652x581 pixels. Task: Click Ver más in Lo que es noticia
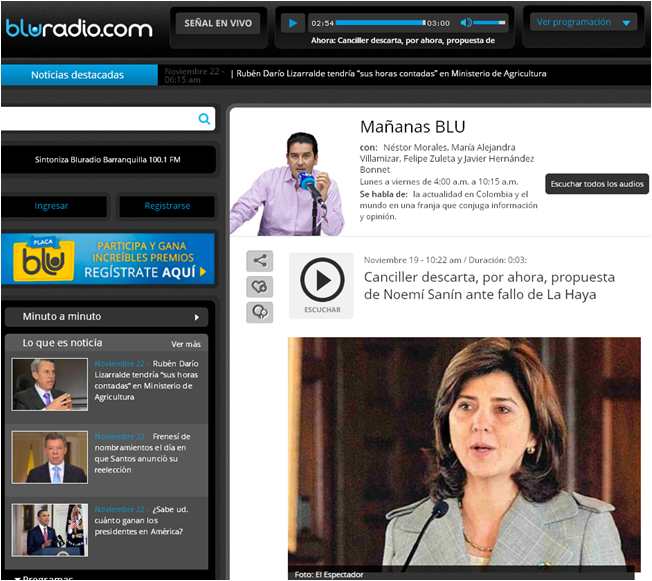(x=186, y=344)
